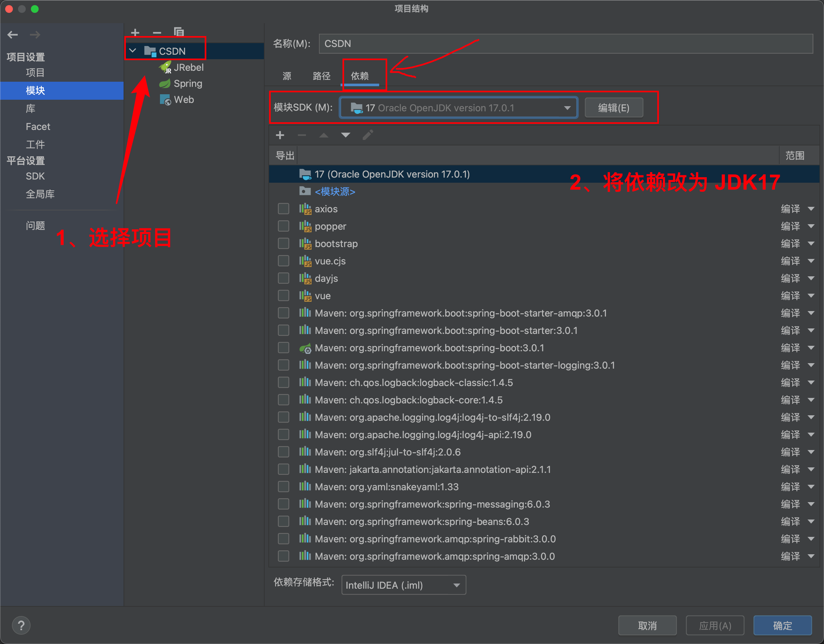This screenshot has width=824, height=644.
Task: Remove selected module with minus icon
Action: tap(157, 32)
